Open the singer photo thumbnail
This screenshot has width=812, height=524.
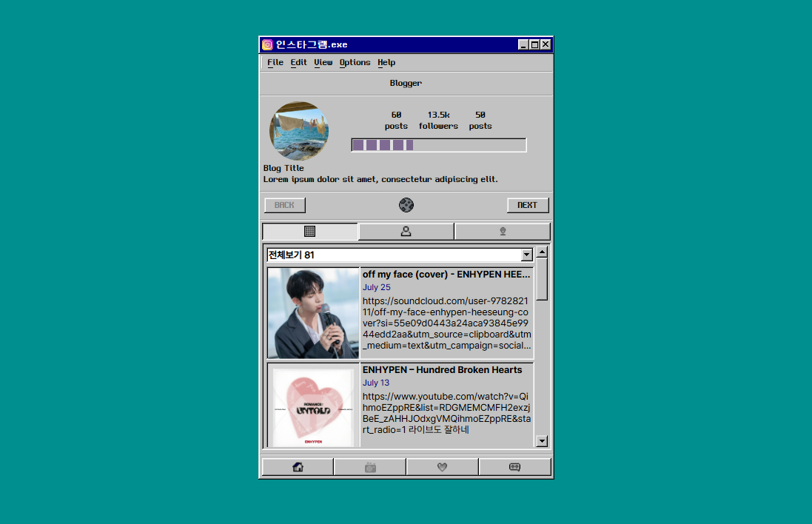pos(313,313)
